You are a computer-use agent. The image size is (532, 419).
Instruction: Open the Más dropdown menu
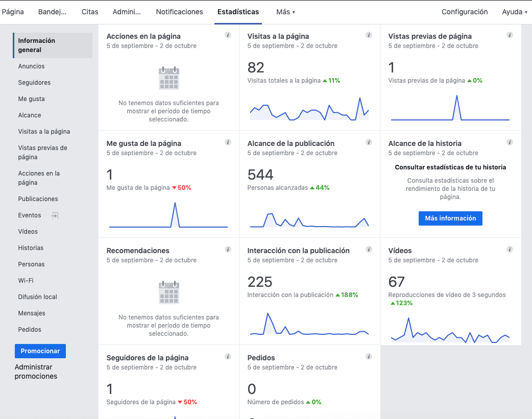[x=285, y=11]
